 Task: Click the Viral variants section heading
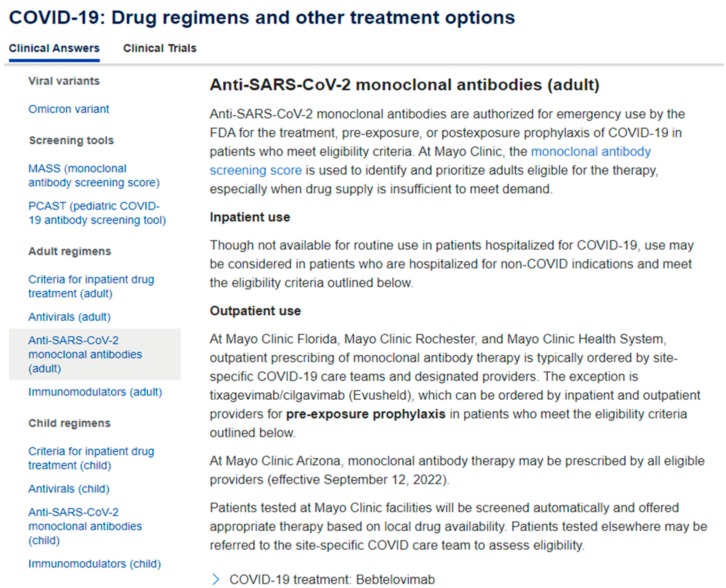[64, 81]
